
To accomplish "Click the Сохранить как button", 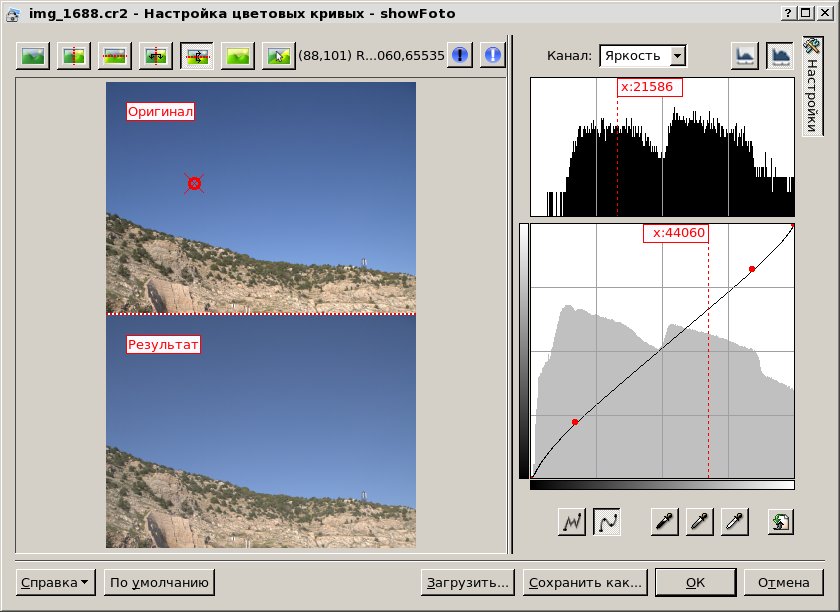I will coord(586,582).
